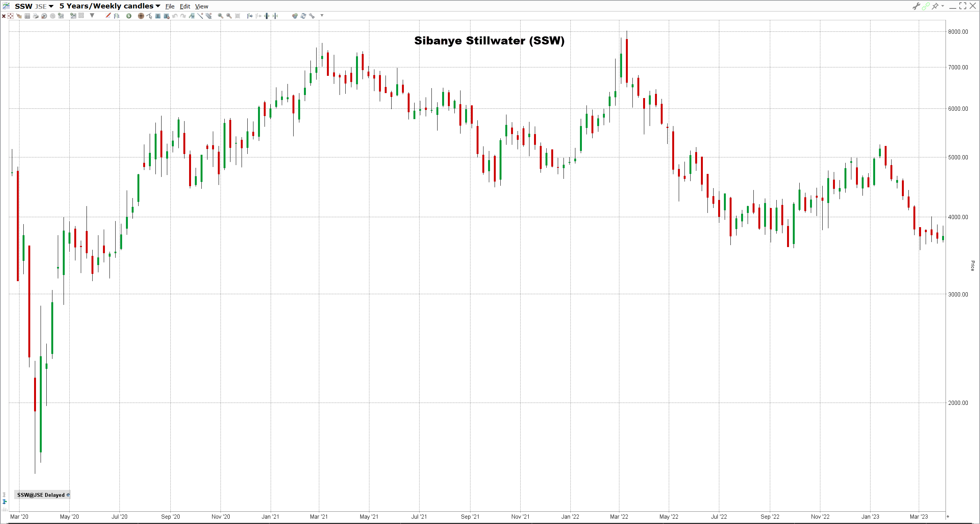The width and height of the screenshot is (980, 524).
Task: Click the small diamond at time axis end
Action: click(x=948, y=517)
